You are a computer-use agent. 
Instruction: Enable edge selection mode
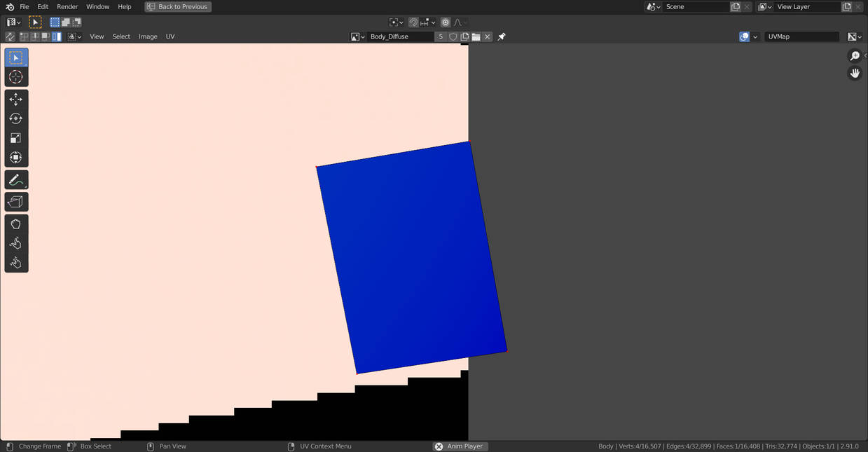click(x=35, y=36)
